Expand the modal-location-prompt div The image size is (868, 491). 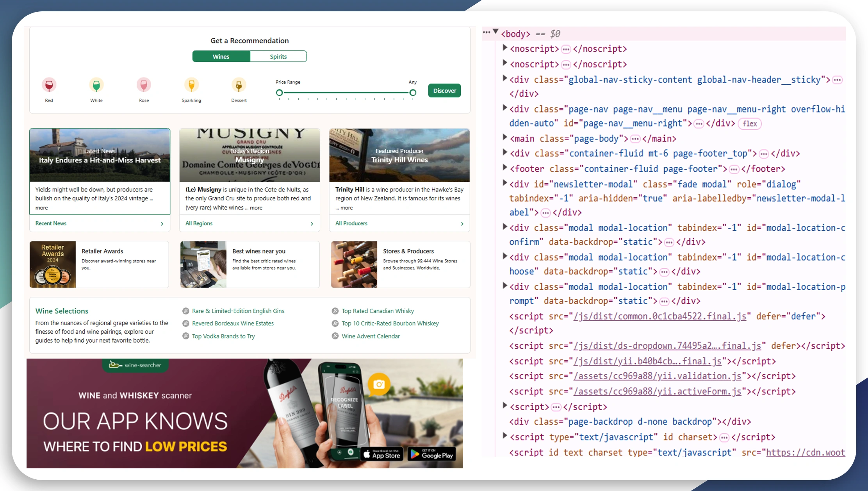coord(504,286)
